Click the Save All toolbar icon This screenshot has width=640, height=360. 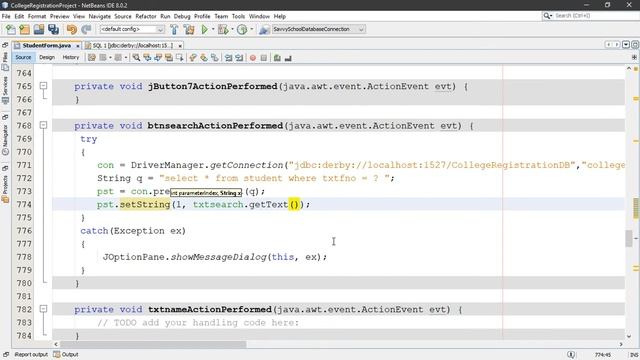(x=53, y=29)
